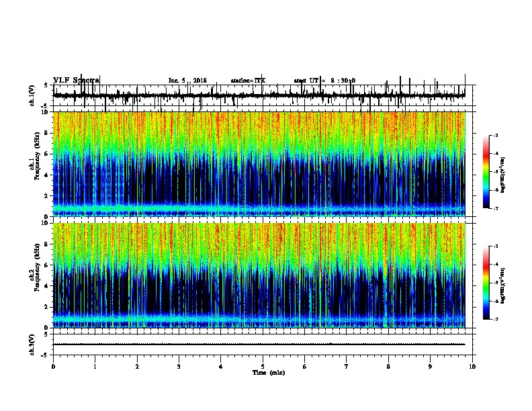The image size is (532, 411).
Task: Click the -7 tick on ch.1 color bar
Action: pyautogui.click(x=495, y=208)
